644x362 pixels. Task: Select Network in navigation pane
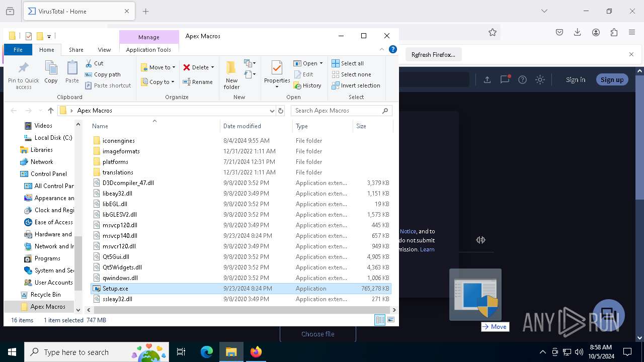pyautogui.click(x=42, y=162)
